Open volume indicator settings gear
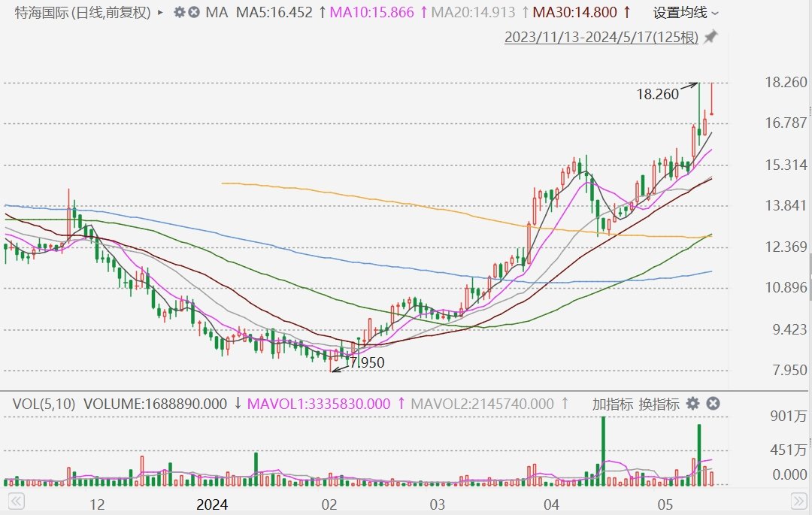Viewport: 812px width, 515px height. pos(692,404)
